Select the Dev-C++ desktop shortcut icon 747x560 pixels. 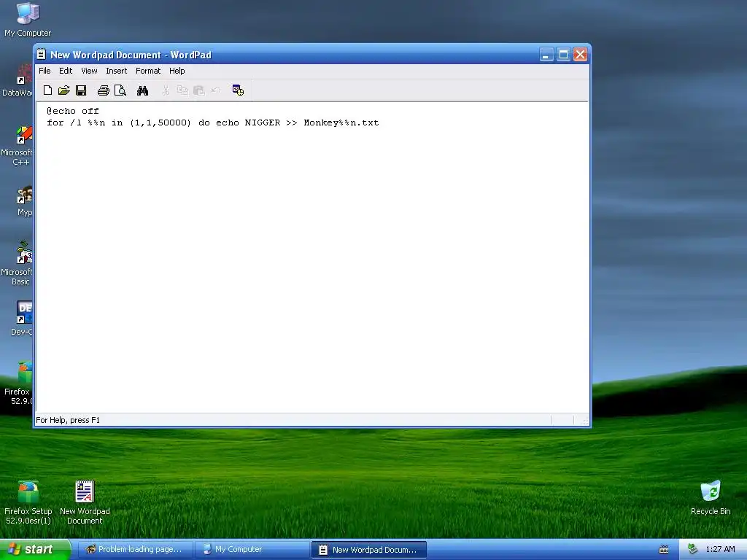(x=21, y=318)
